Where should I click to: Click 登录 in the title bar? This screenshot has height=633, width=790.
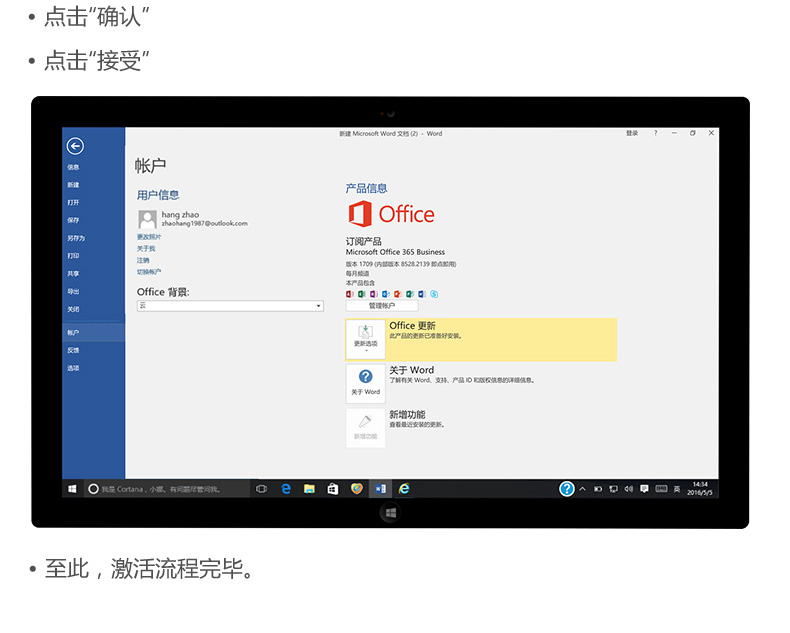tap(632, 134)
